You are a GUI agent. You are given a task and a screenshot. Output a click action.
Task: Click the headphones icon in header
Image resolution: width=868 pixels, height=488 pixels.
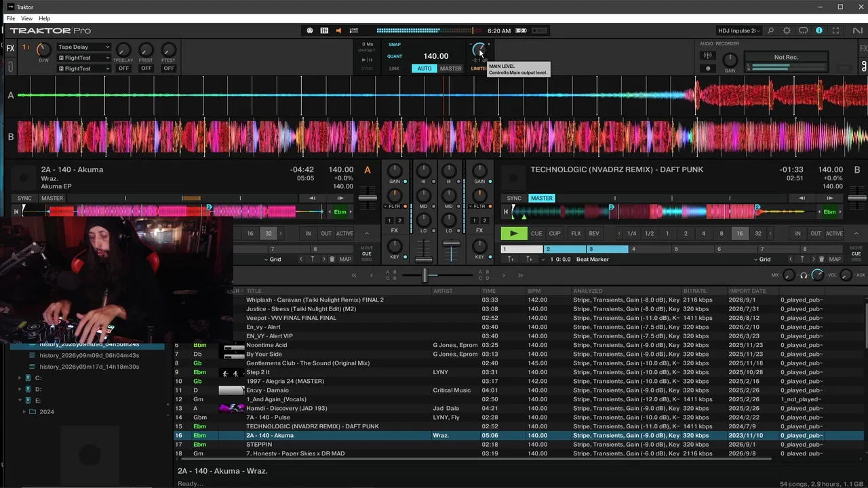[x=803, y=30]
